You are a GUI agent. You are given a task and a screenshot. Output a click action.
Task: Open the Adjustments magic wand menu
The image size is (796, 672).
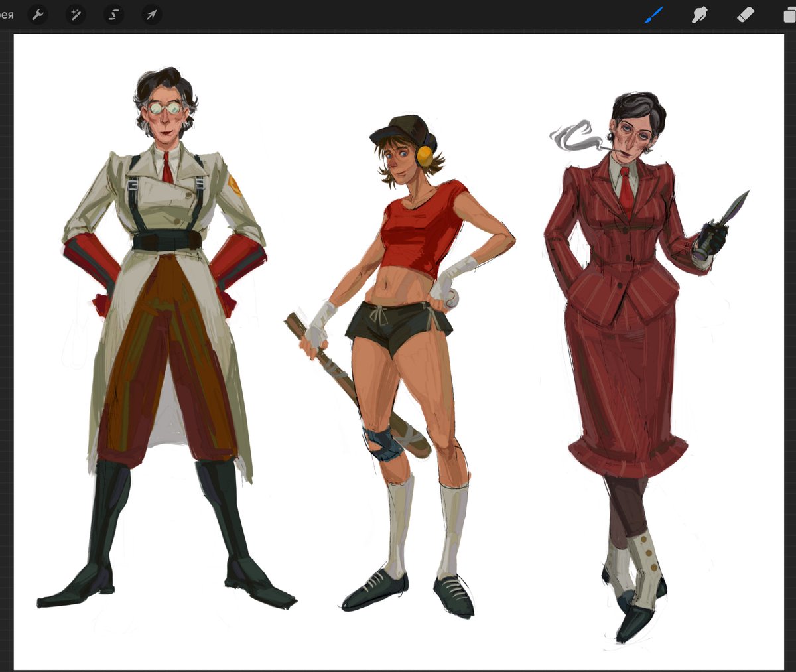(76, 15)
